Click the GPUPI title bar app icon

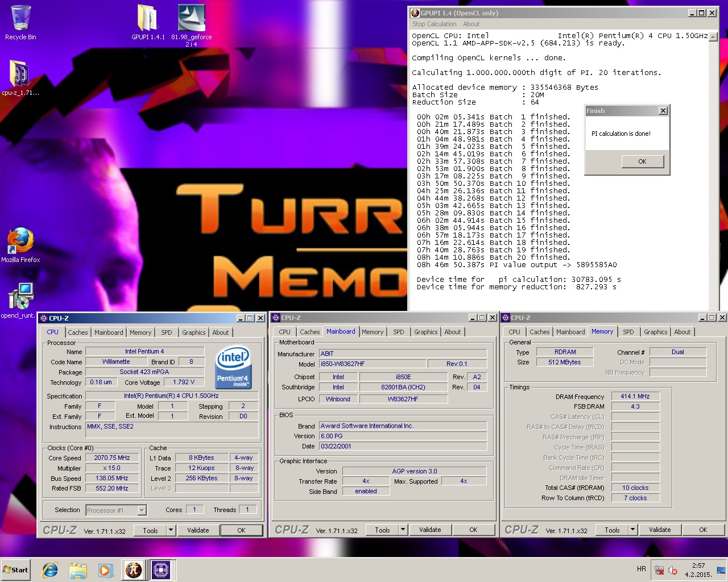pyautogui.click(x=415, y=13)
